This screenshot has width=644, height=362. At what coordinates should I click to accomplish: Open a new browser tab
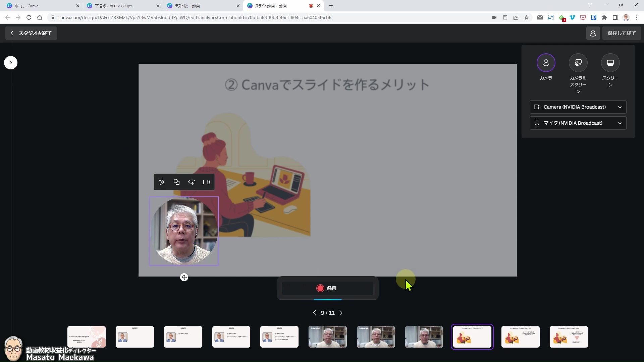(331, 6)
